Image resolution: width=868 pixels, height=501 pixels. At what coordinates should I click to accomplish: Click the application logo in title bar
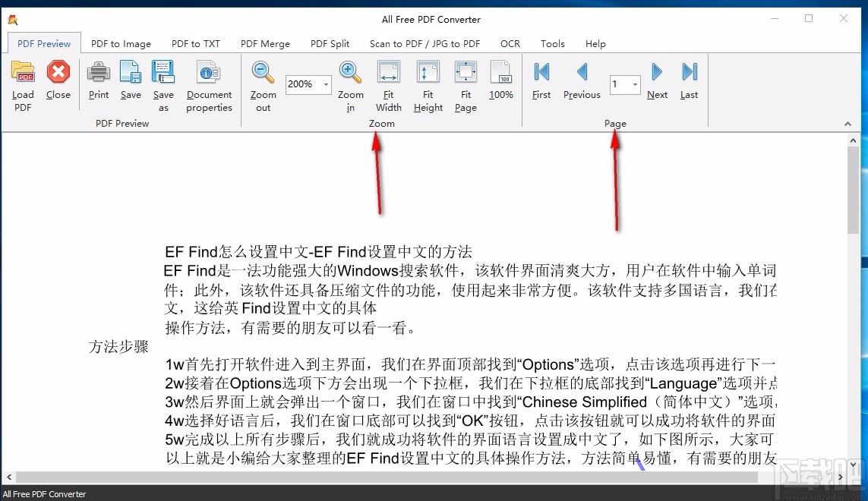13,20
